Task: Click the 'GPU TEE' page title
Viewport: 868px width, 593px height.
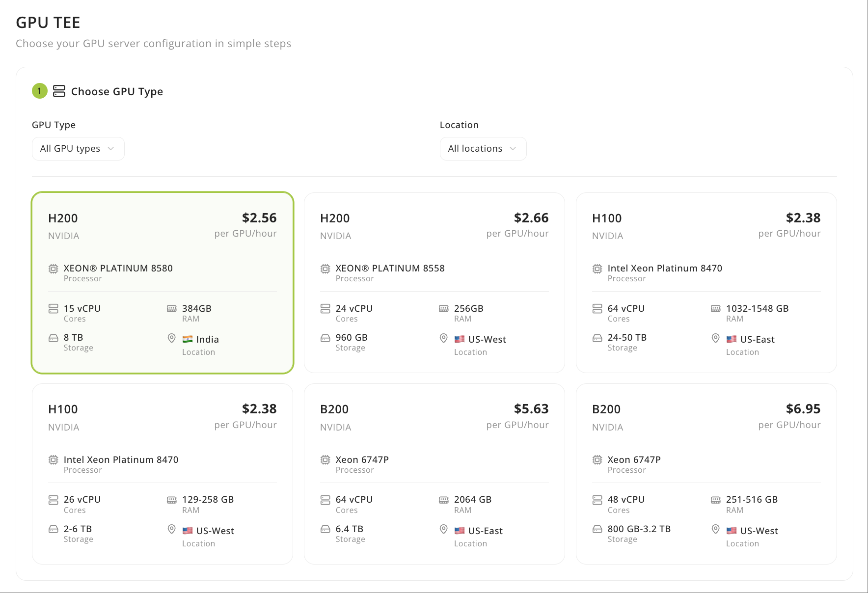Action: pyautogui.click(x=48, y=23)
